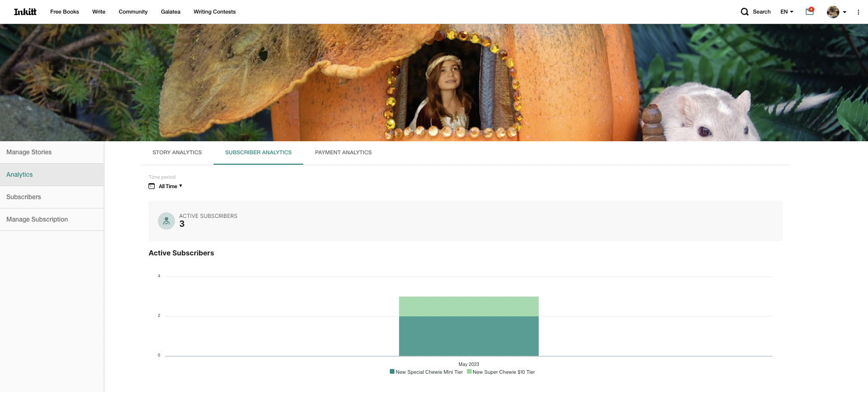Toggle New Special Chewie Mini Tier legend

coord(426,372)
